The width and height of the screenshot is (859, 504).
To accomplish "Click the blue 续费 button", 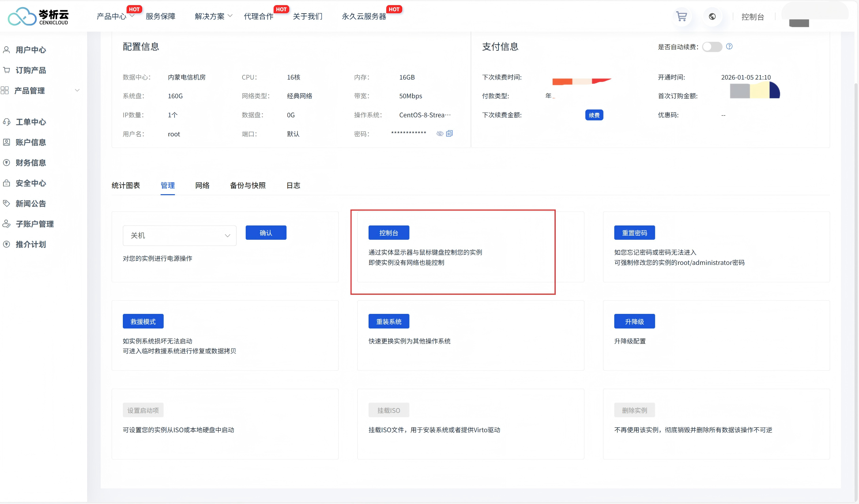I will (594, 115).
